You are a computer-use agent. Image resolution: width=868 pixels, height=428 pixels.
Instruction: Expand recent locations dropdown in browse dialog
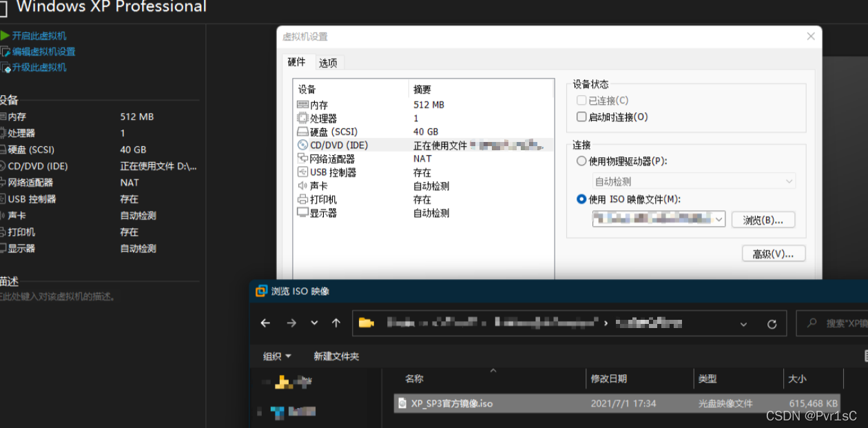point(314,323)
